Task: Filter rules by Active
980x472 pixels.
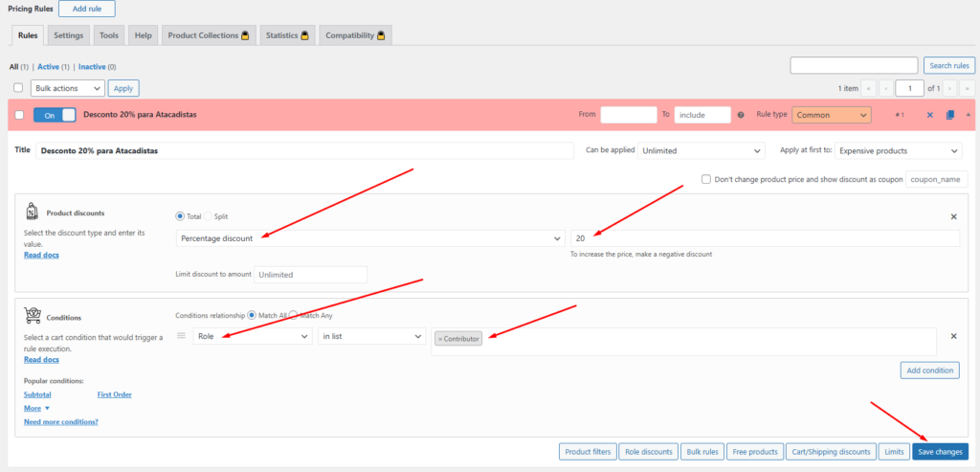Action: coord(48,66)
